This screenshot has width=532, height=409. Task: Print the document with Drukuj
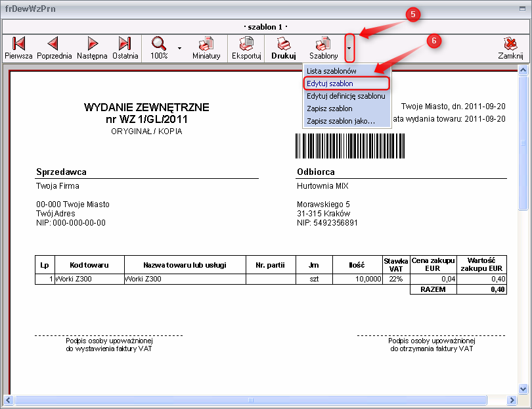[x=284, y=47]
